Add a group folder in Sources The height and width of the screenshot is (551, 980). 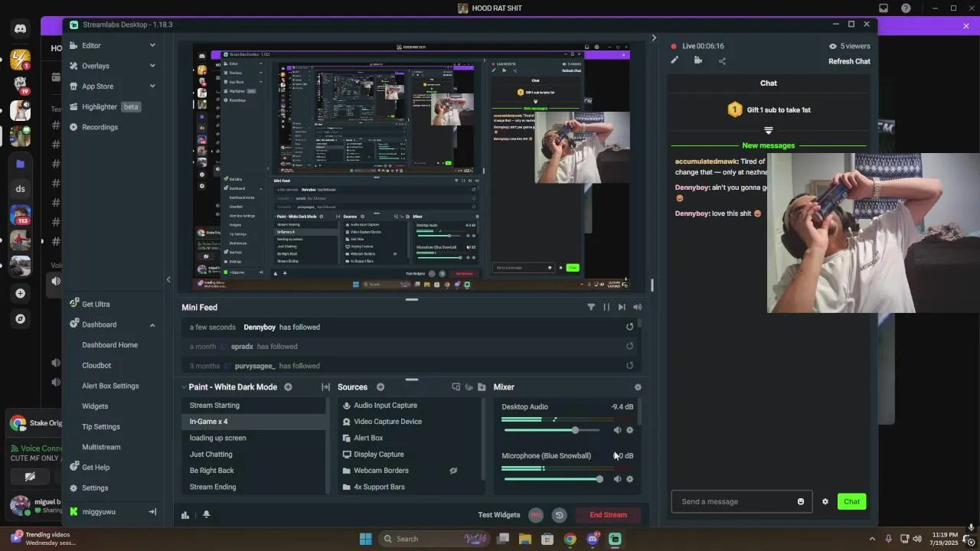(482, 387)
